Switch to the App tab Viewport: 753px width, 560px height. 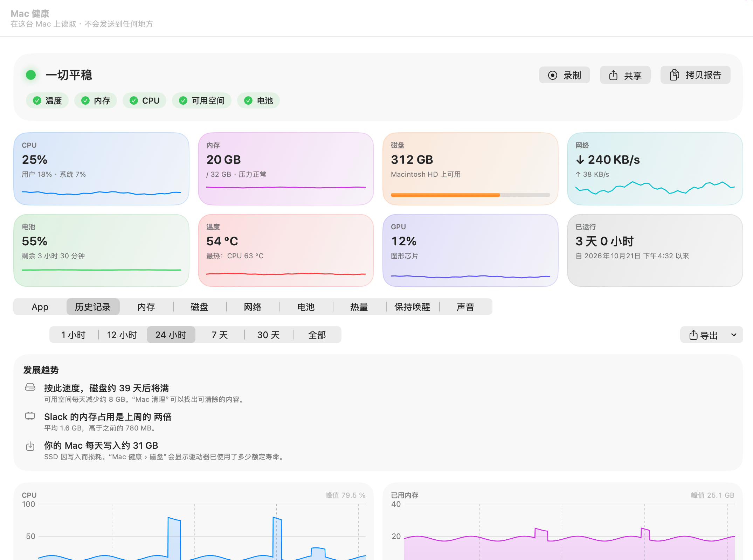point(40,307)
